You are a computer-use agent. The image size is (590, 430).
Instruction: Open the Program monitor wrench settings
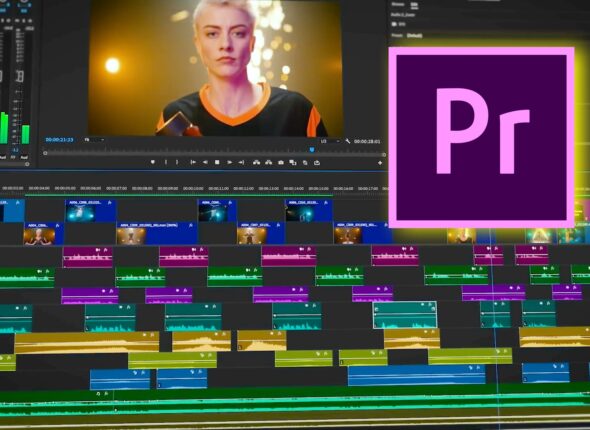[x=347, y=141]
